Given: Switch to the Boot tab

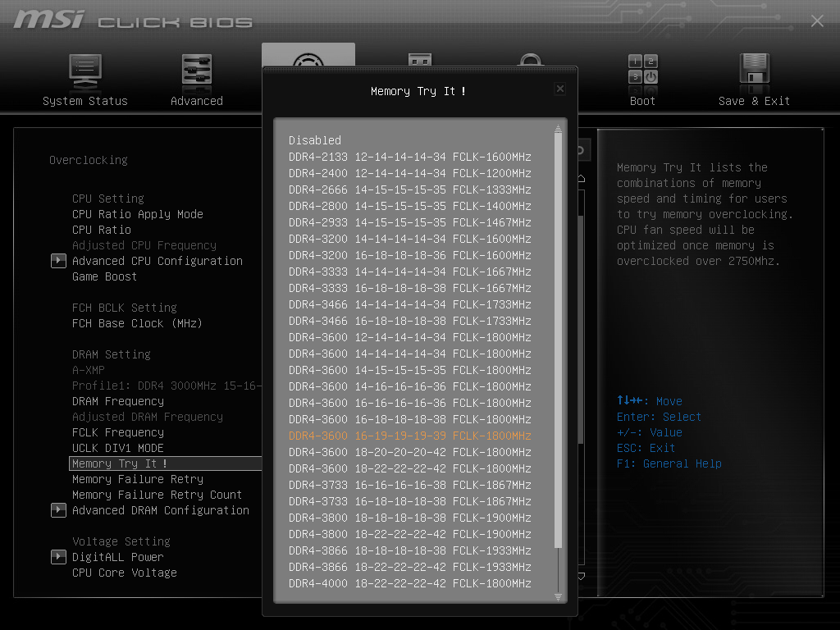Looking at the screenshot, I should [642, 101].
